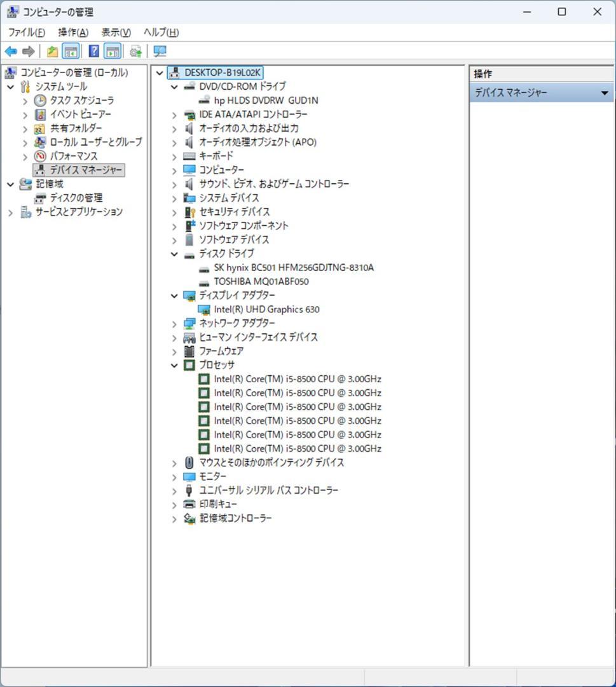The height and width of the screenshot is (687, 616).
Task: Click the scan for hardware changes icon
Action: click(x=135, y=51)
